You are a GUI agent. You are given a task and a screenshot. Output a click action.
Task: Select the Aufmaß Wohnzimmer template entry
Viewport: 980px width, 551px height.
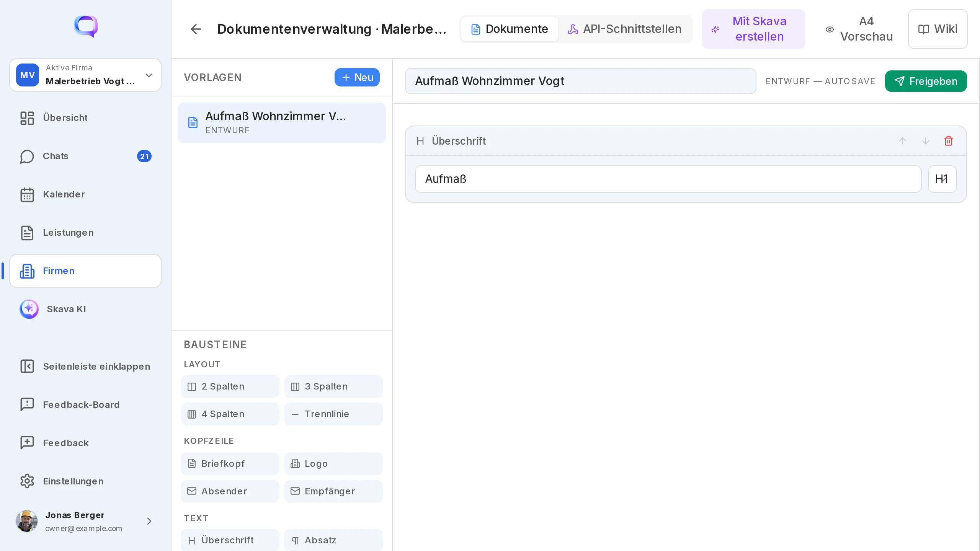pos(282,123)
